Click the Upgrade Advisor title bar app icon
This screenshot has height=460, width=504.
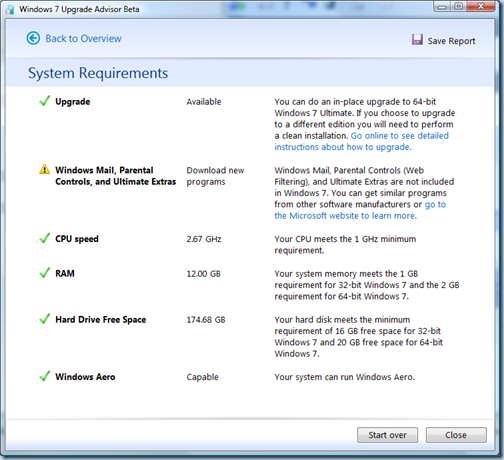tap(10, 9)
